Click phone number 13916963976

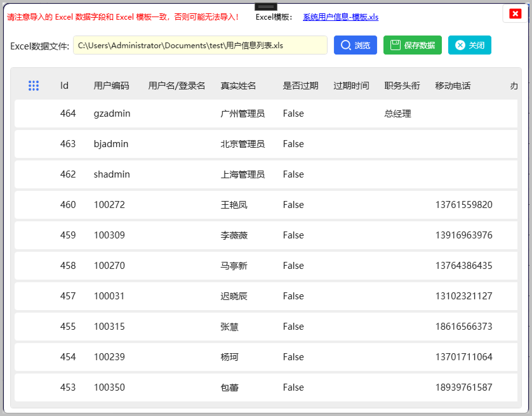(x=464, y=235)
